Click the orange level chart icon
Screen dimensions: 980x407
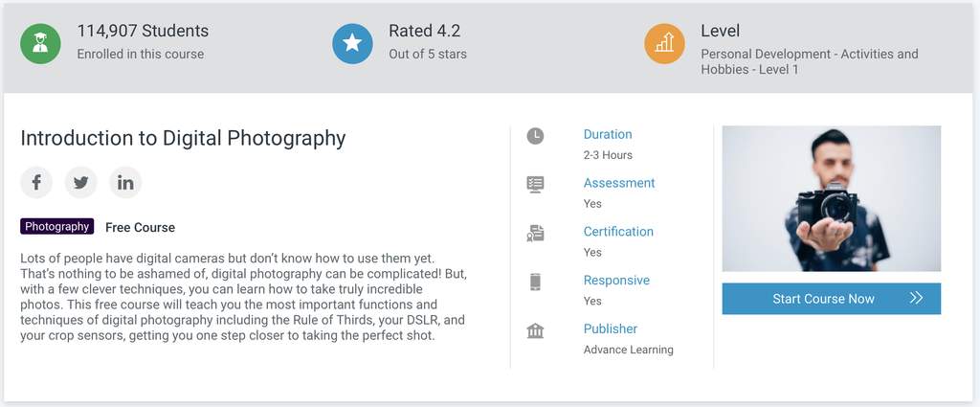(665, 43)
